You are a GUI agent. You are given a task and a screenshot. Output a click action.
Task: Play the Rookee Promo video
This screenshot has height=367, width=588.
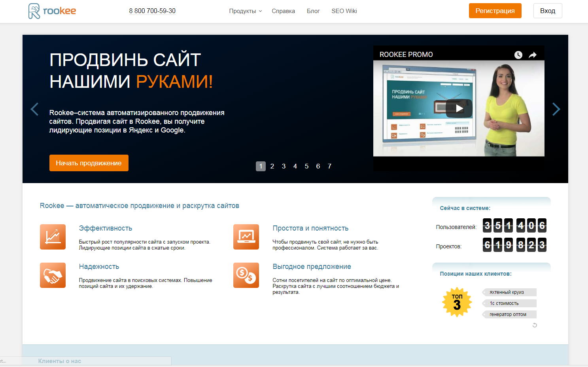click(459, 108)
